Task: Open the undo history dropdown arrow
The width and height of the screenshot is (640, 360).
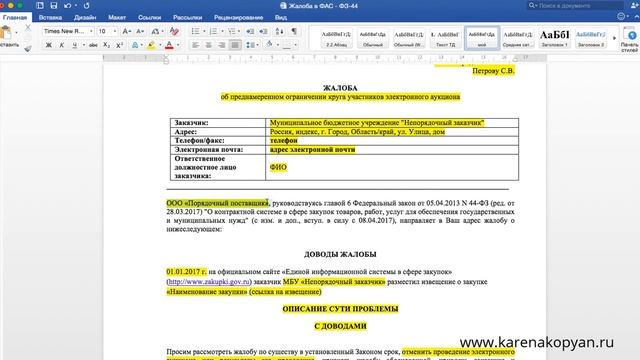Action: (76, 6)
